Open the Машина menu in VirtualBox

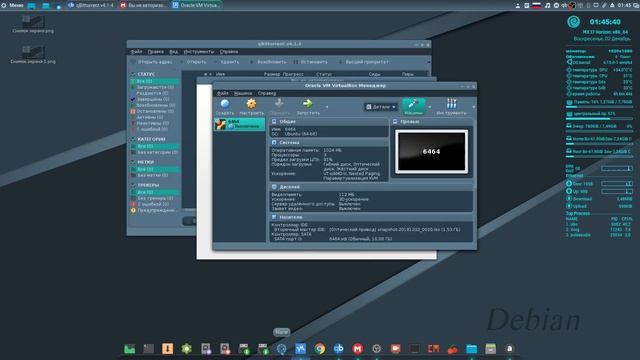[x=243, y=93]
